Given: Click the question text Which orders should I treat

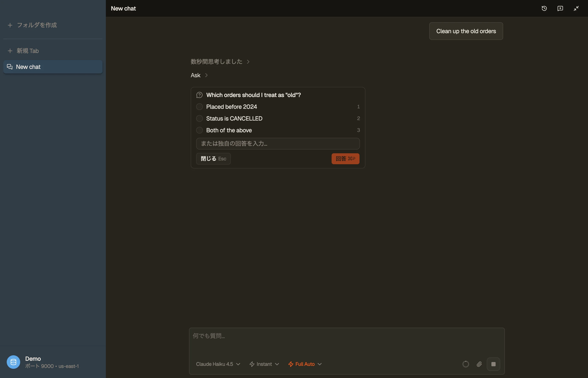Looking at the screenshot, I should (x=253, y=95).
